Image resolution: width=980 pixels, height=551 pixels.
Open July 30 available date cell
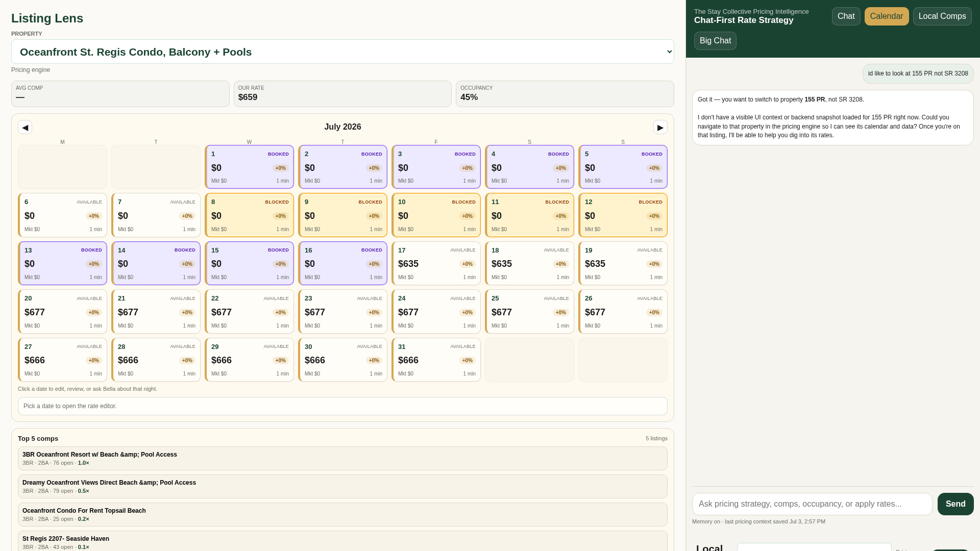coord(342,360)
